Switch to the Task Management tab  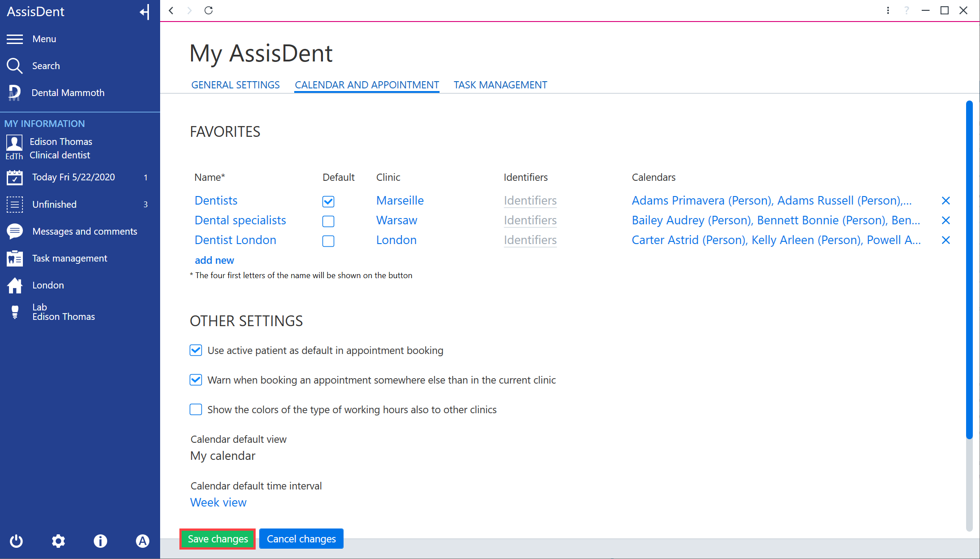(x=500, y=85)
